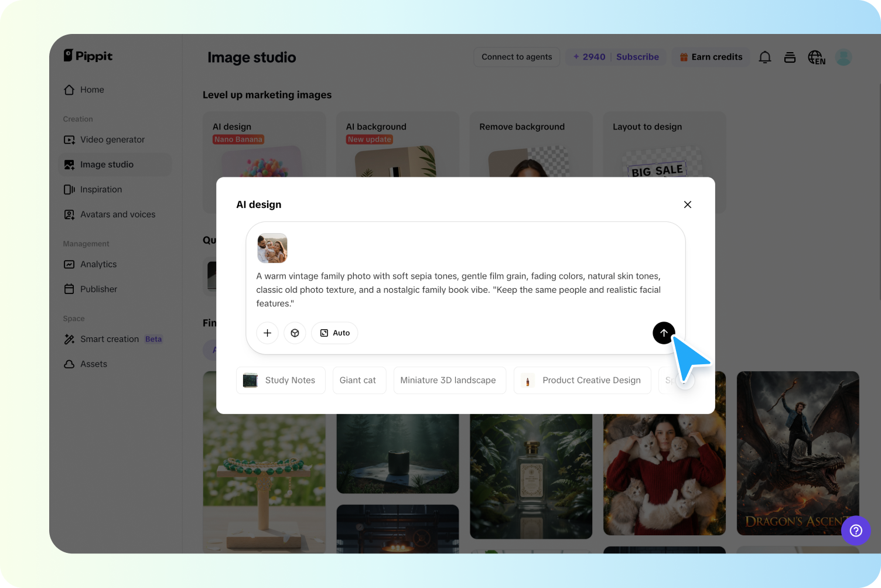Click the Subscribe link
Viewport: 881px width, 588px height.
tap(637, 57)
